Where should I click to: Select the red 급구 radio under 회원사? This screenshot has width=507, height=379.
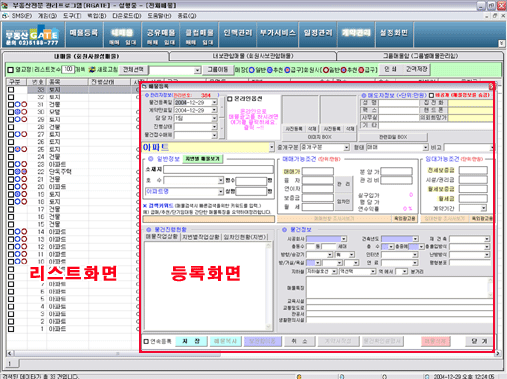pyautogui.click(x=361, y=70)
